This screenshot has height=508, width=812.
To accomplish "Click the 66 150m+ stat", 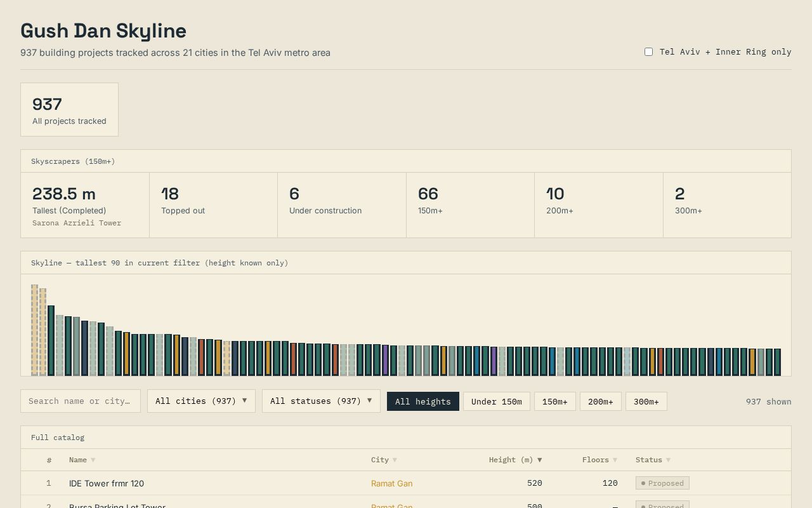I will [470, 205].
